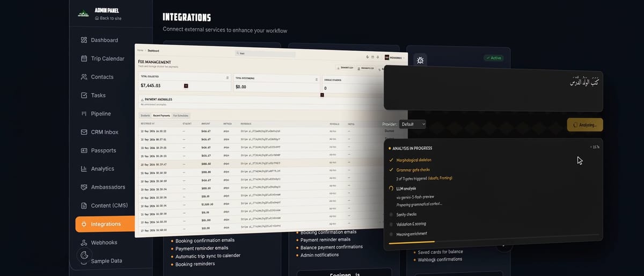Click the CRM Inbox envelope icon
Screen dimensions: 644x276
(84, 132)
